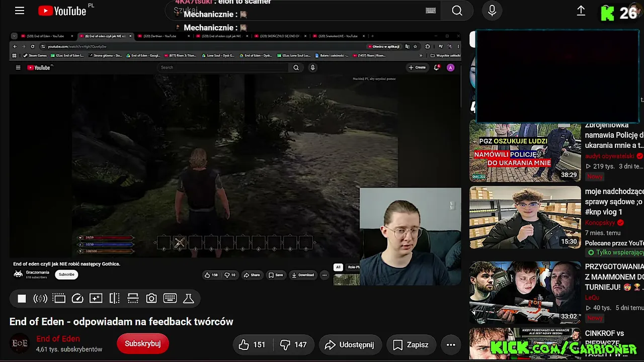Open the 'moje nadchodzące sprawy sądowe' video thumbnail
The image size is (644, 362).
click(525, 217)
